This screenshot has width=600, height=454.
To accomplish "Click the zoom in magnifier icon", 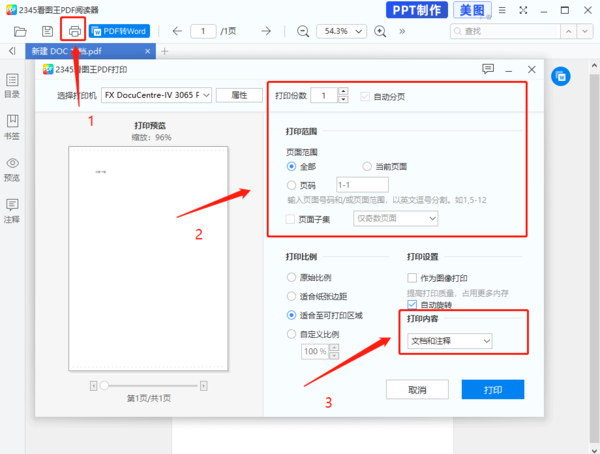I will (380, 31).
